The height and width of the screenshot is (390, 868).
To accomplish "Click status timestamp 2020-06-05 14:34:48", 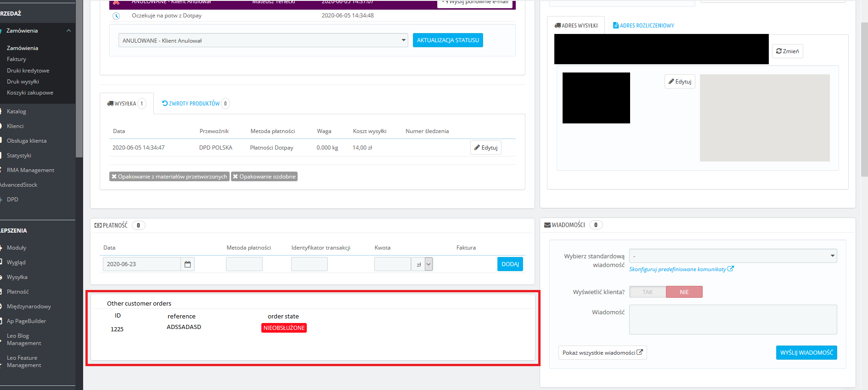I will point(348,16).
